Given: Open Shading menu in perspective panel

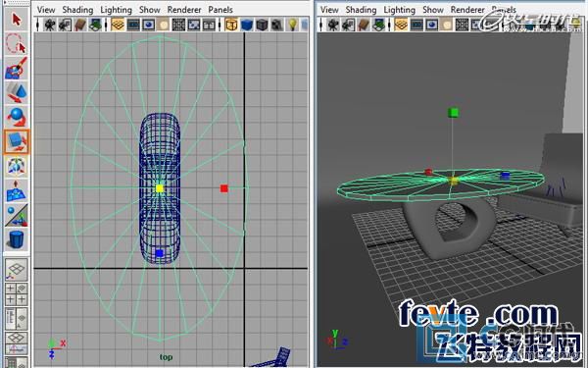Looking at the screenshot, I should pyautogui.click(x=361, y=10).
